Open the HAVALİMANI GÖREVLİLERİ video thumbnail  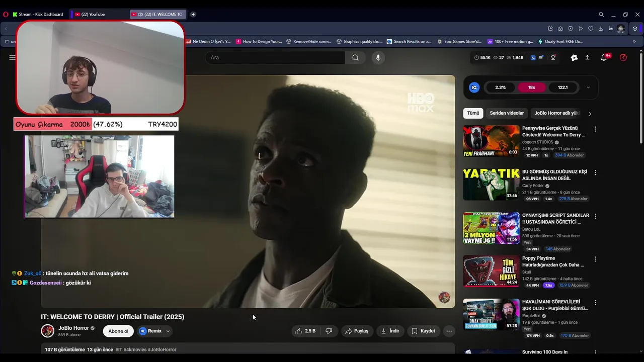click(491, 315)
